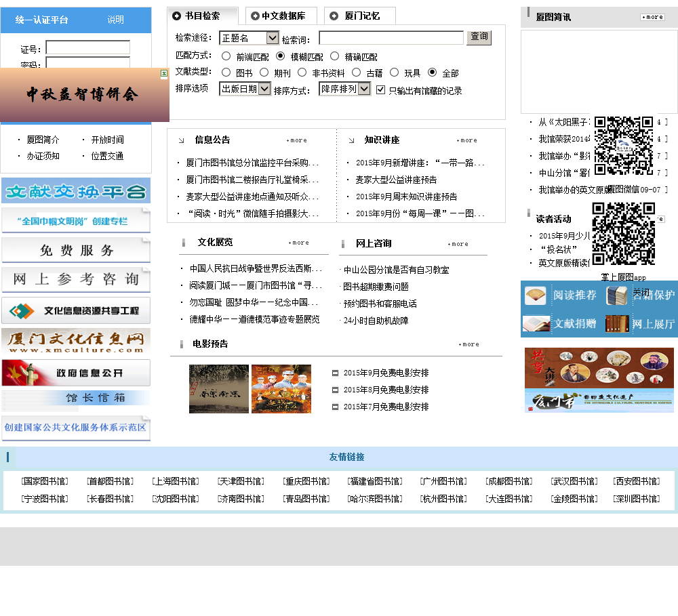The width and height of the screenshot is (678, 616).
Task: Click the arrow icon beside 信息公告
Action: 181,140
